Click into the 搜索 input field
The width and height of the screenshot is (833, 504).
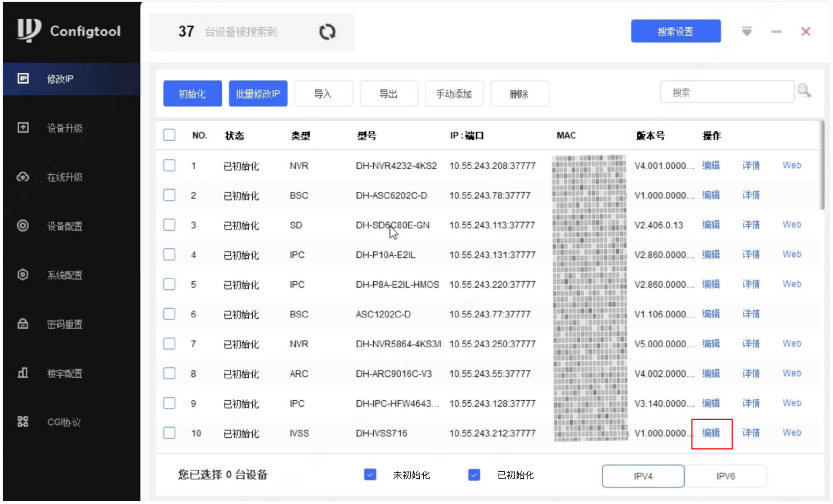(x=727, y=92)
